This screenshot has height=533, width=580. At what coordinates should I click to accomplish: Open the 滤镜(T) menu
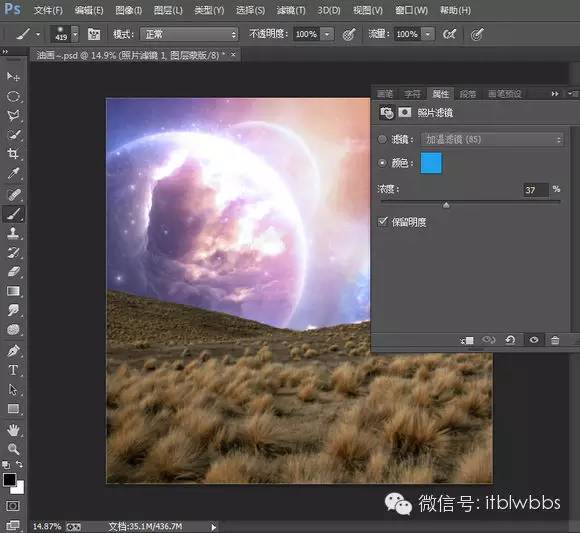pos(291,10)
